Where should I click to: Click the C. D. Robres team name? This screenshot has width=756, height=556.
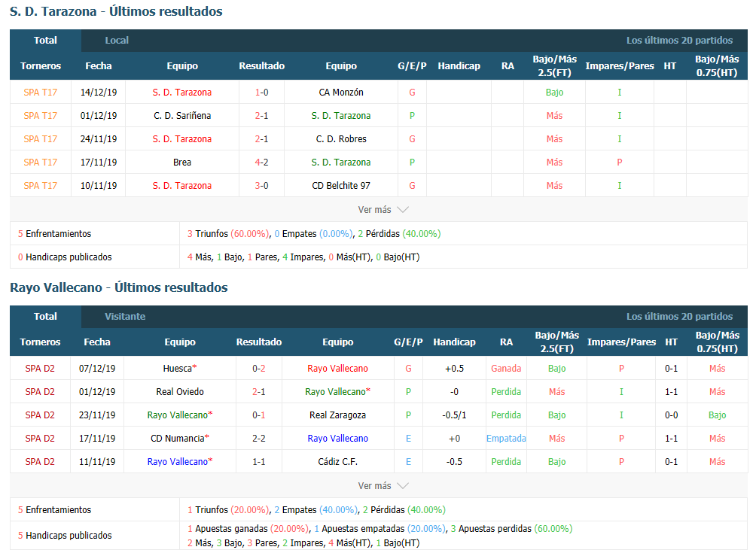(x=340, y=139)
